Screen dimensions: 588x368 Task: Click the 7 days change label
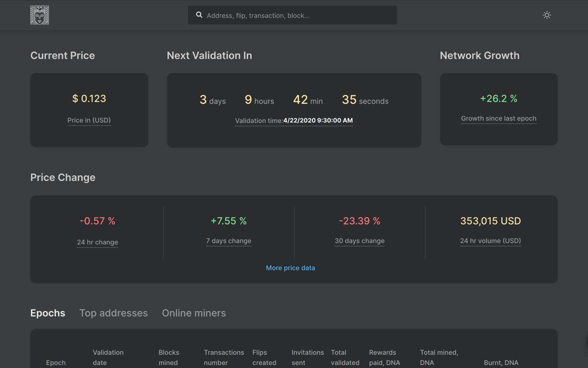229,241
